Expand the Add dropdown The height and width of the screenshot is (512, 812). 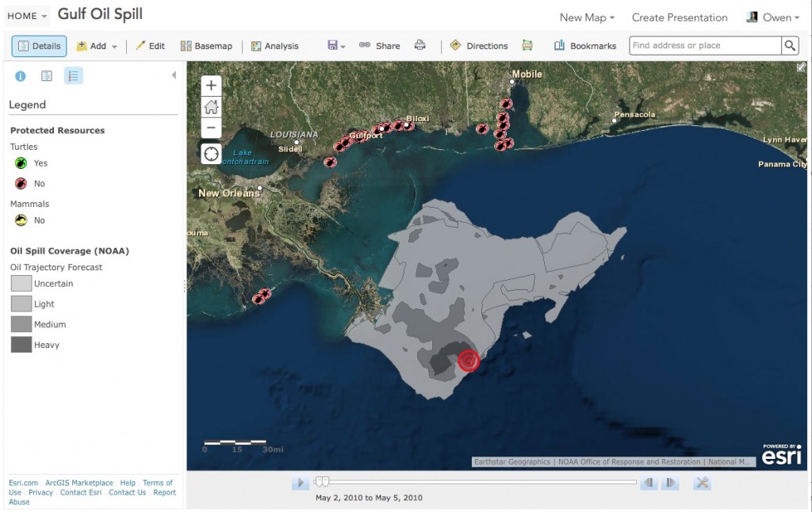(97, 45)
